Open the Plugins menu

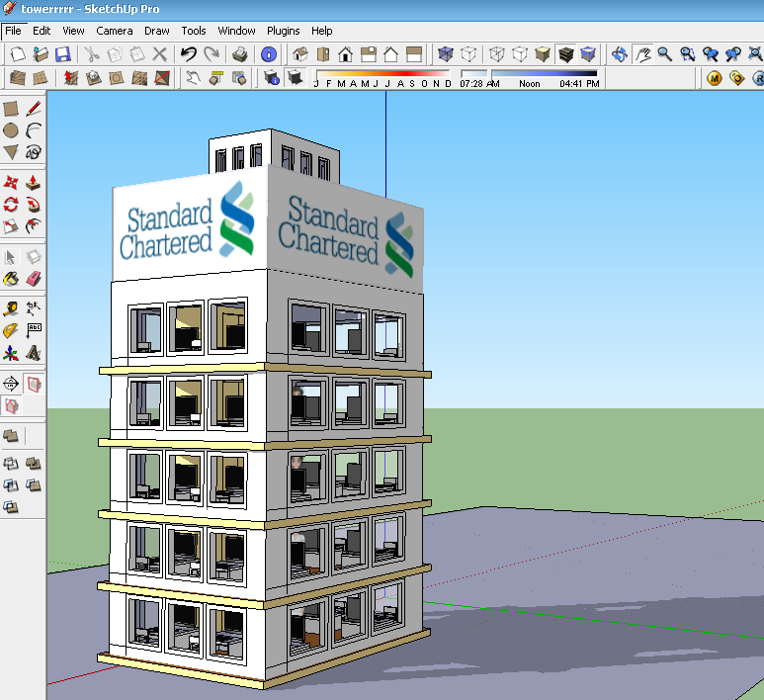pyautogui.click(x=283, y=31)
